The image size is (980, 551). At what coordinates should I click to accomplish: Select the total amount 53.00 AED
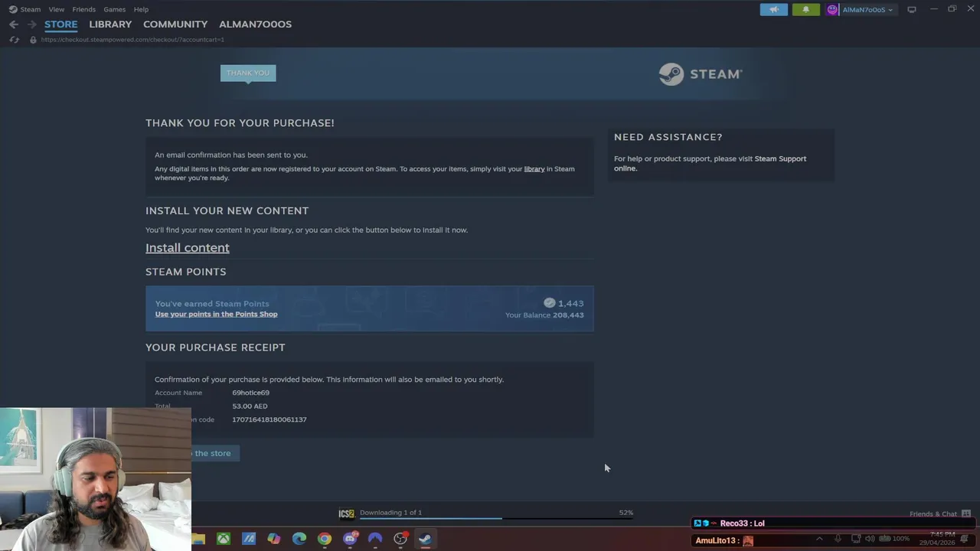point(250,406)
